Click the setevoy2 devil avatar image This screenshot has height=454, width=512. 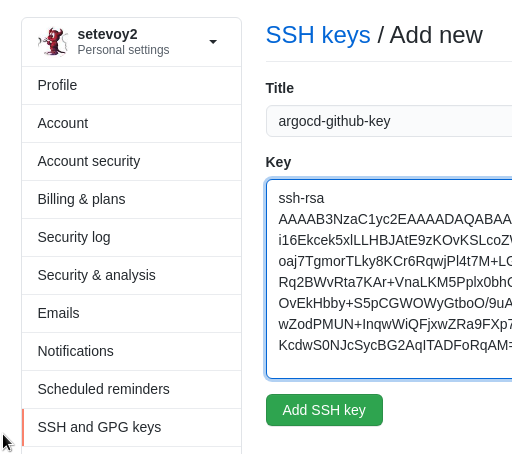click(53, 41)
